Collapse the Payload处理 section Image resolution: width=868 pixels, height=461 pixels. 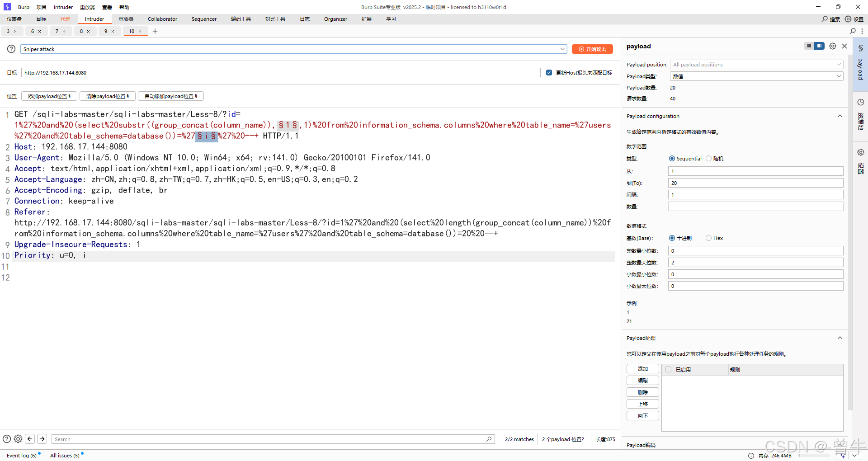pyautogui.click(x=840, y=338)
